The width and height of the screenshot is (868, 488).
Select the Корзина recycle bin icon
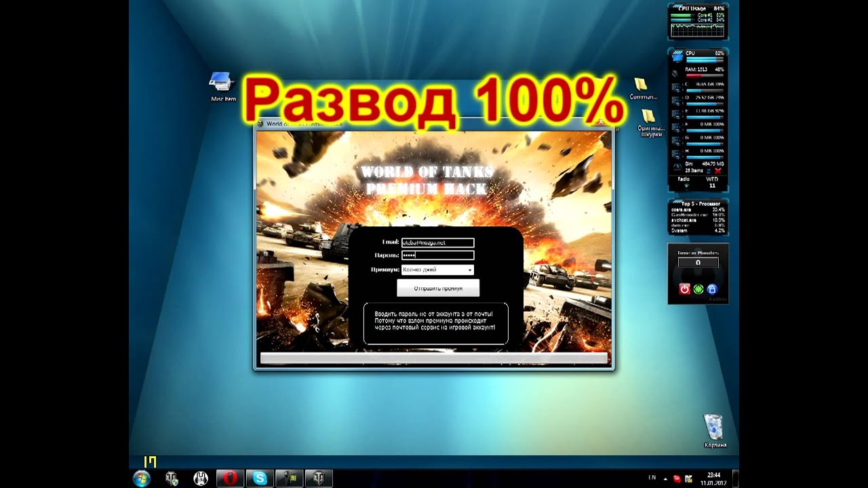point(714,432)
